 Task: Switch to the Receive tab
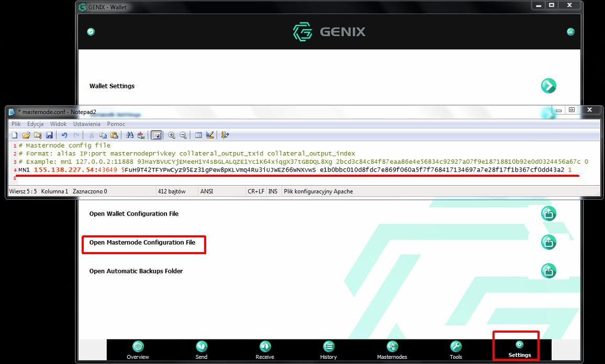(x=265, y=350)
